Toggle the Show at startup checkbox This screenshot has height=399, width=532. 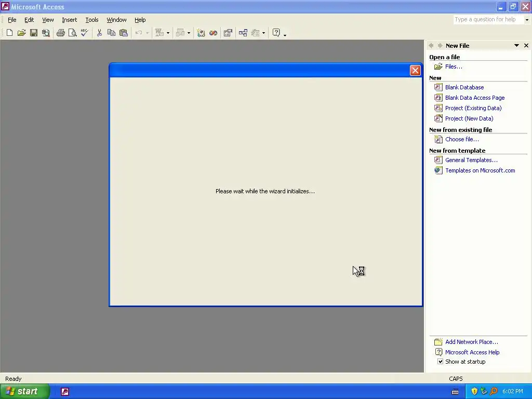click(440, 362)
